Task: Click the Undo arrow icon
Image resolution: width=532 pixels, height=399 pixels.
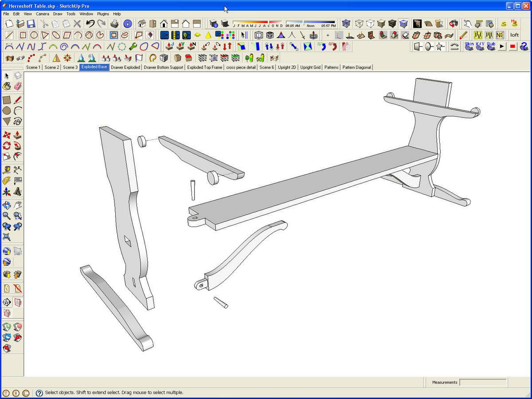Action: pos(90,24)
